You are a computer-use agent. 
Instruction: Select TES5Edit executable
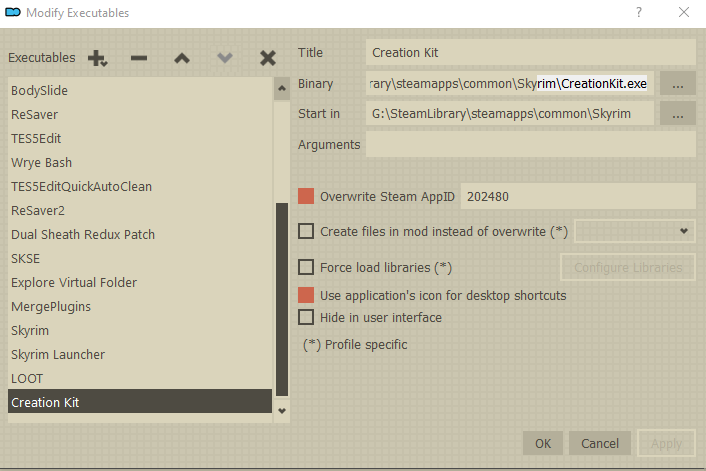click(140, 138)
